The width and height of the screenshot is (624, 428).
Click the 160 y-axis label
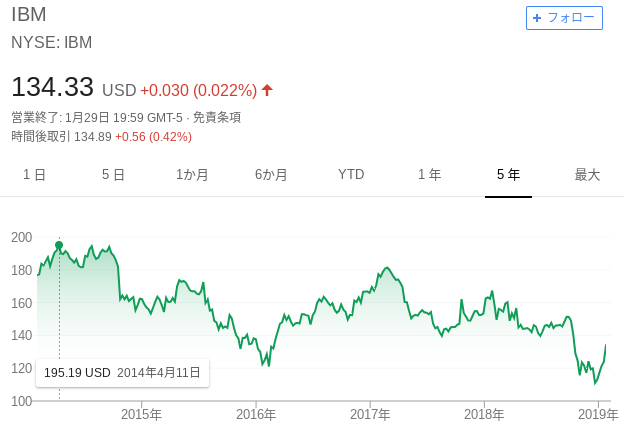tap(21, 303)
